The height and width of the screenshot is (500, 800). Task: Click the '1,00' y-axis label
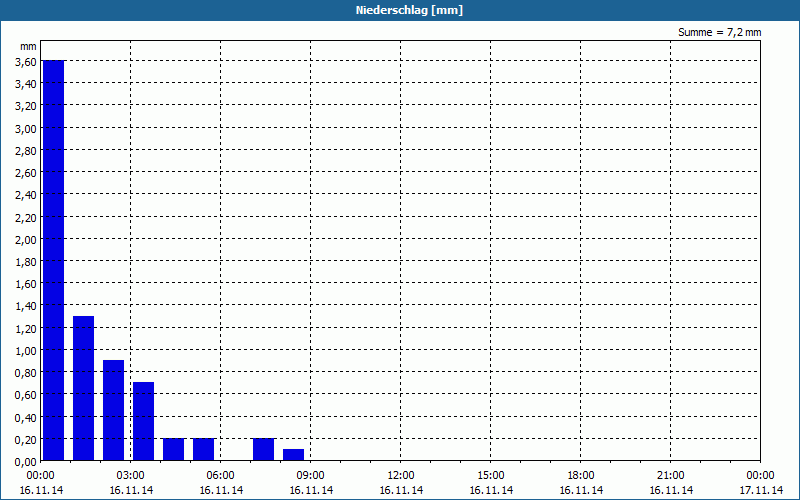(x=26, y=351)
